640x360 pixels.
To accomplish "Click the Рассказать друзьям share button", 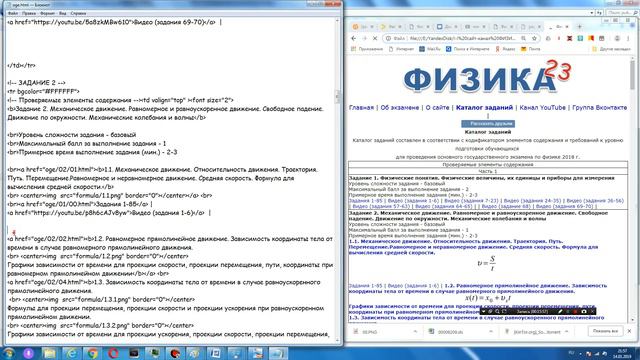I will (x=488, y=123).
